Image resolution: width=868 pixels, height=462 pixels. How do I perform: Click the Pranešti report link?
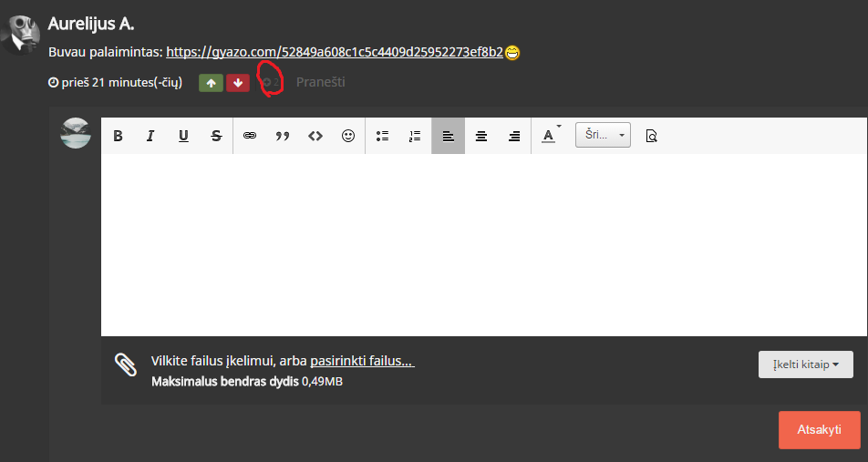point(321,82)
